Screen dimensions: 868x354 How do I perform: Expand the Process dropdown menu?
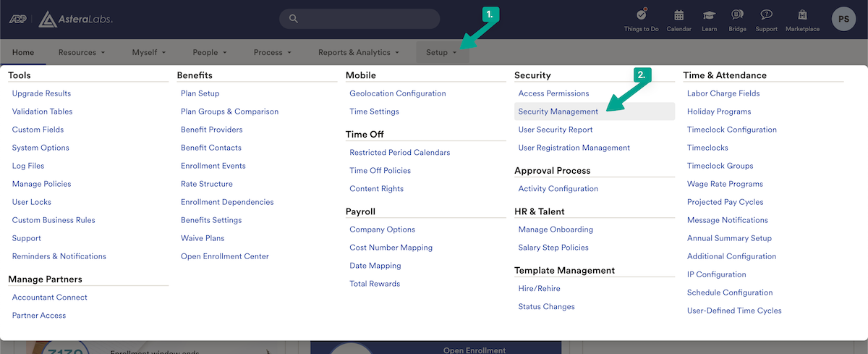click(273, 52)
